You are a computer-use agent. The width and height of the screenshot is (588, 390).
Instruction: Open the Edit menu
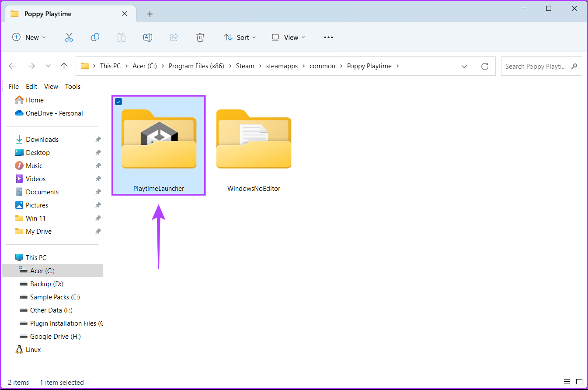pyautogui.click(x=31, y=87)
